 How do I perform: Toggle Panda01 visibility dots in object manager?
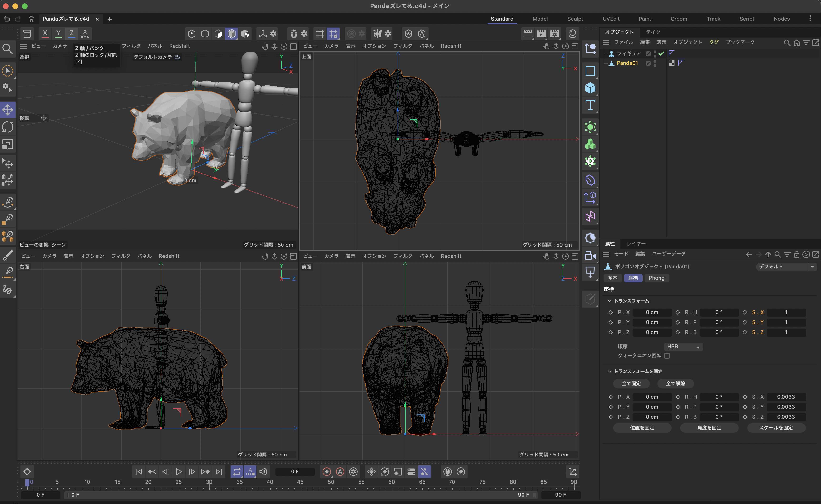(x=655, y=63)
